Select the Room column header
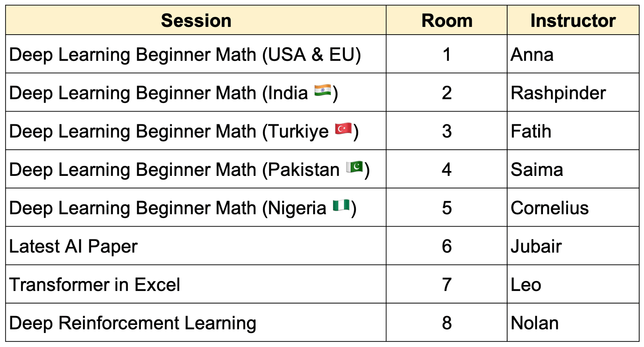The width and height of the screenshot is (644, 347). pyautogui.click(x=447, y=20)
